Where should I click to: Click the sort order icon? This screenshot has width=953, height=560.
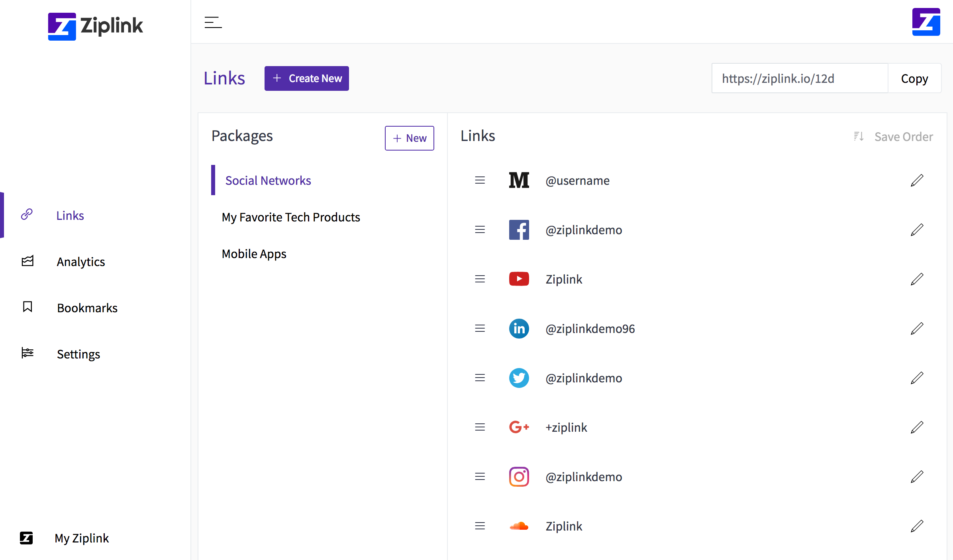tap(859, 137)
